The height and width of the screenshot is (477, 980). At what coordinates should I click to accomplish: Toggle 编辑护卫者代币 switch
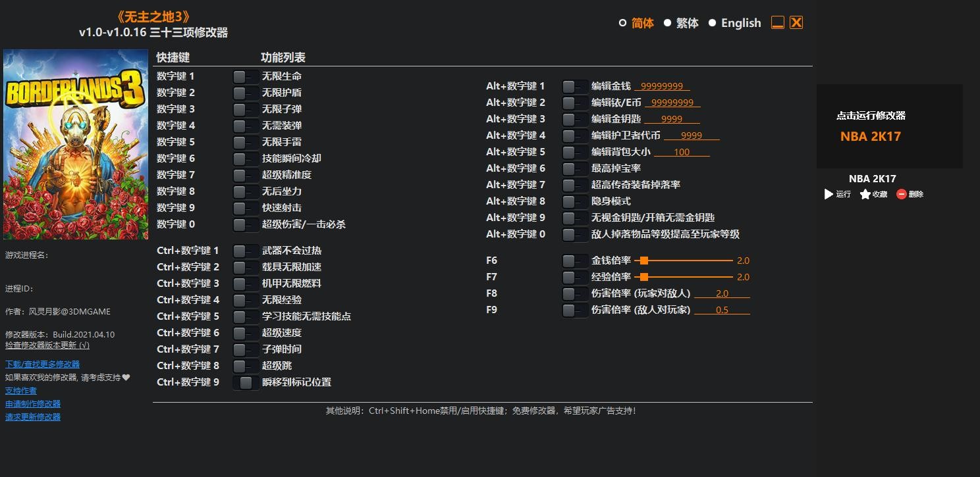pos(574,136)
